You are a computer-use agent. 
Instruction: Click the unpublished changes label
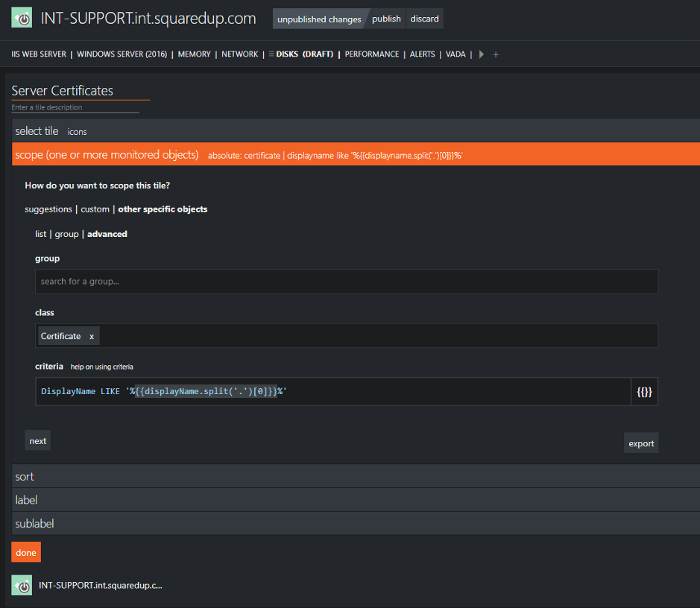point(319,19)
